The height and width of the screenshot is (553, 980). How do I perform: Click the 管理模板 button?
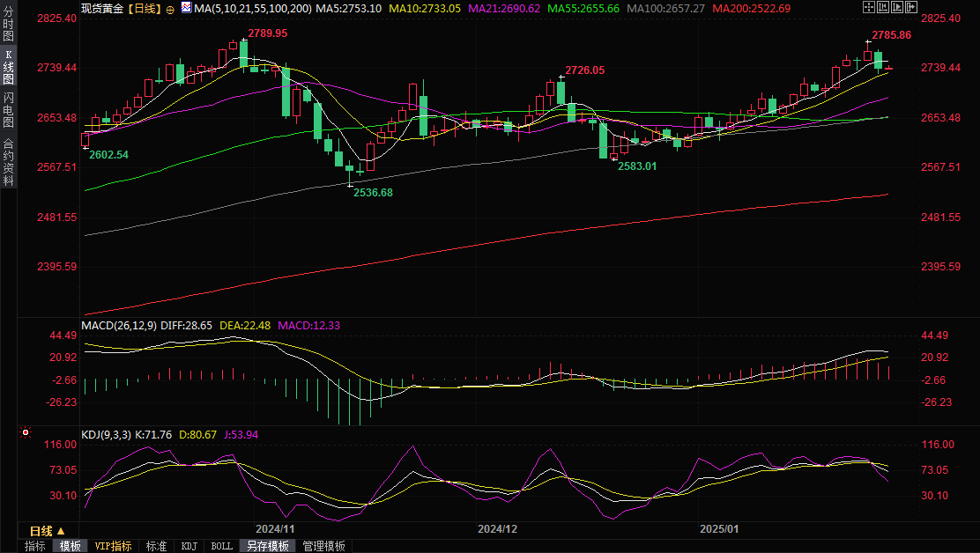point(323,546)
